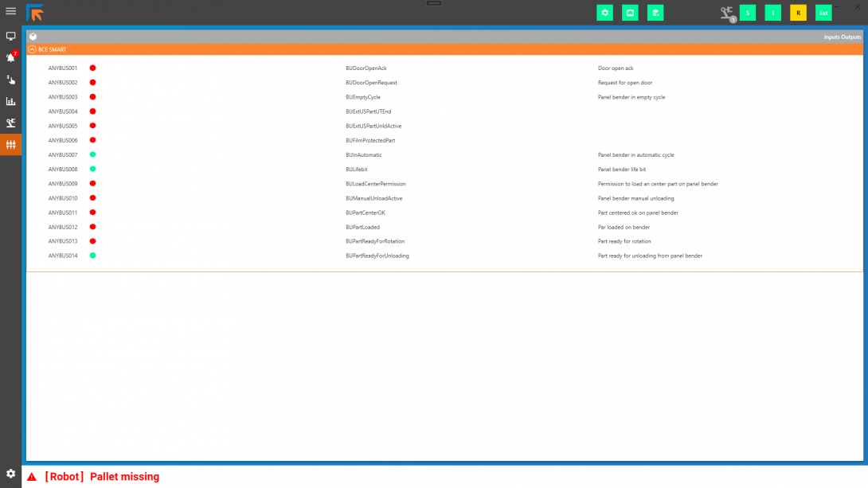Open the hamburger menu
Viewport: 868px width, 488px height.
[10, 11]
